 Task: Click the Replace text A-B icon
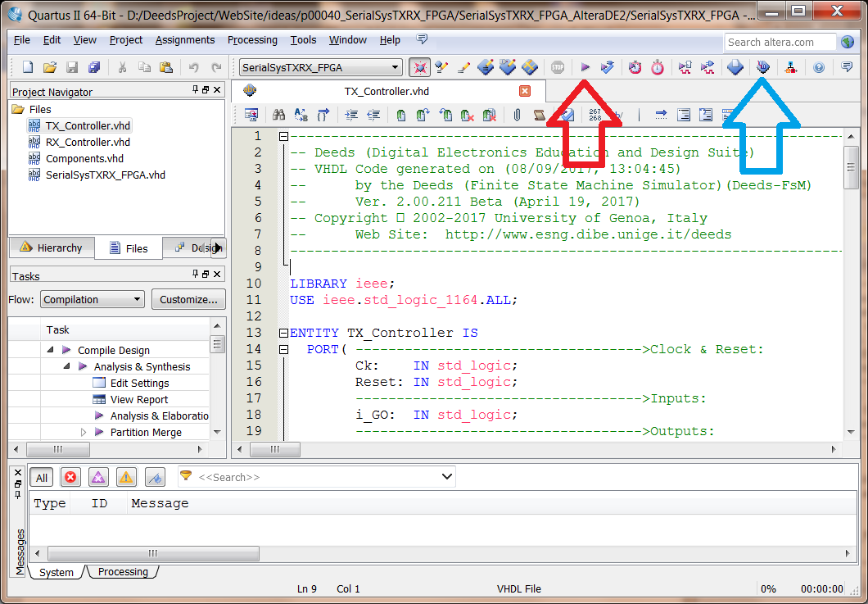tap(301, 115)
